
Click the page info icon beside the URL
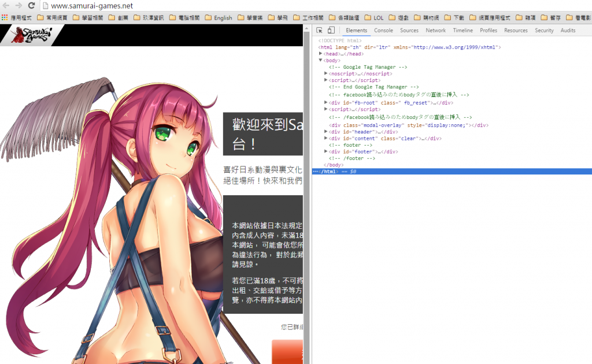pos(45,6)
